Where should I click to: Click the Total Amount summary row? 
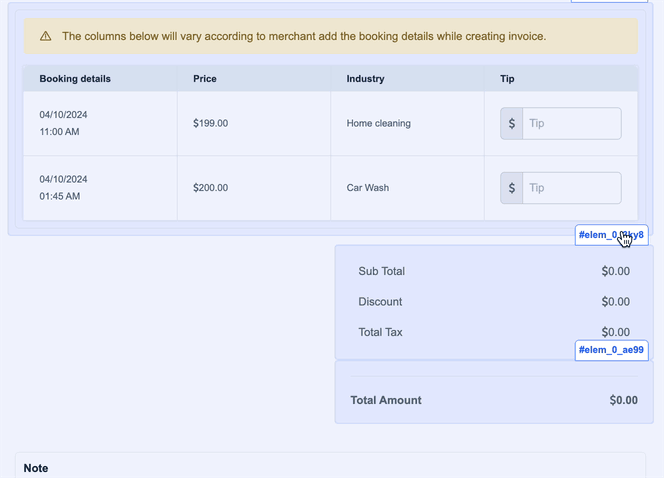point(493,400)
